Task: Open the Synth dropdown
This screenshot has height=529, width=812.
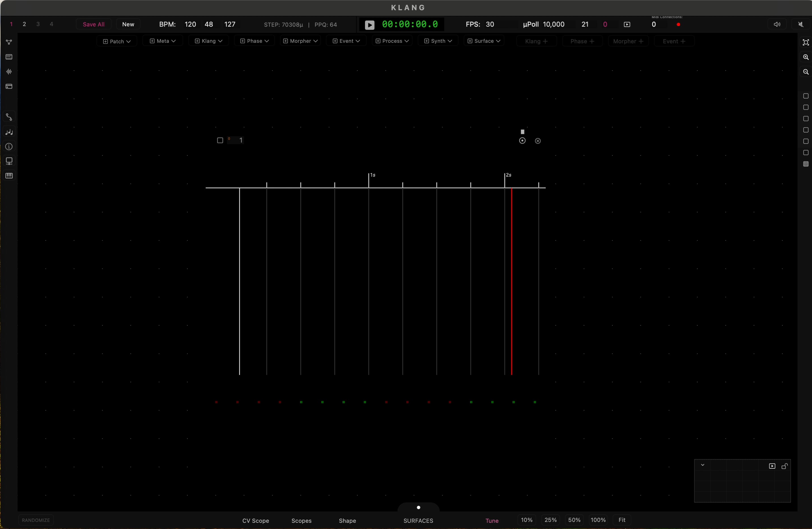Action: 438,41
